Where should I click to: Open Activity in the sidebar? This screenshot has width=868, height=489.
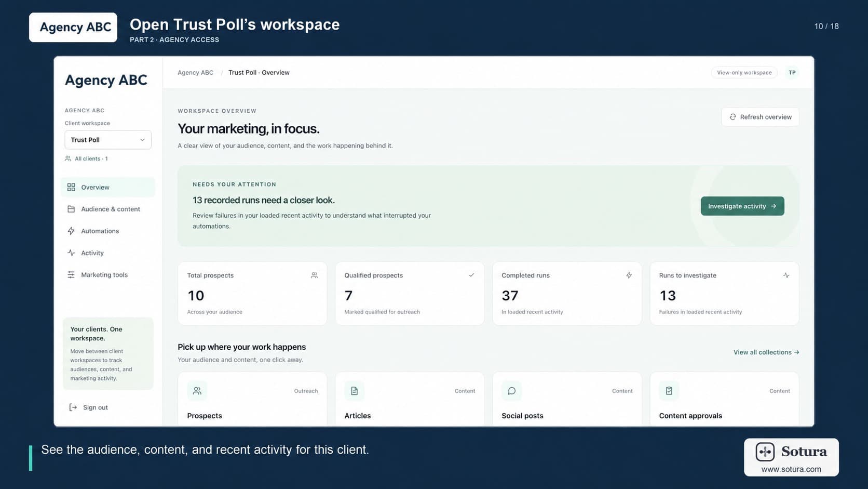[108, 253]
